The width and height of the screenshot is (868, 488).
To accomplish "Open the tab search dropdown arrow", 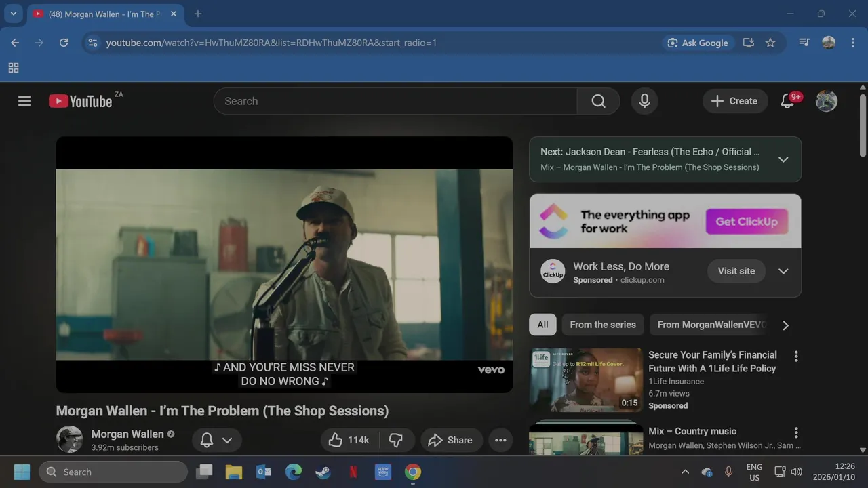I will pyautogui.click(x=13, y=14).
